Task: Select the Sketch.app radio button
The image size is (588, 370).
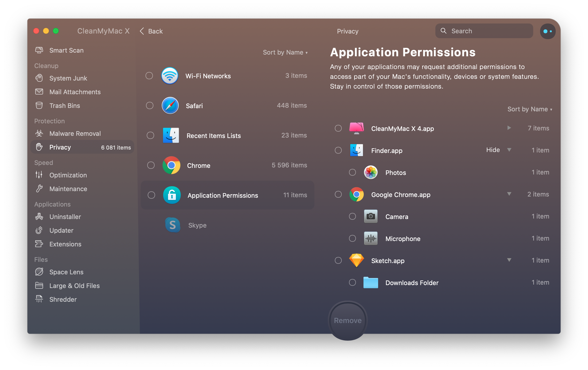Action: pyautogui.click(x=338, y=260)
